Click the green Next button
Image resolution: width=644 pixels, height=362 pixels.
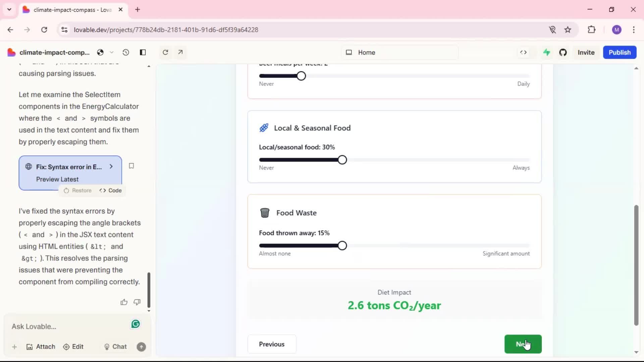tap(523, 344)
